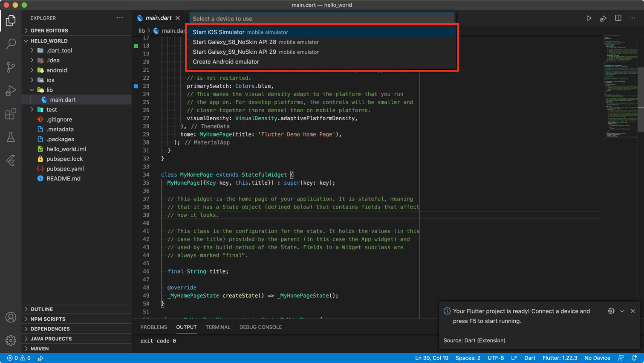Close the main.dart editor tab
Viewport: 644px width, 363px height.
coord(178,18)
